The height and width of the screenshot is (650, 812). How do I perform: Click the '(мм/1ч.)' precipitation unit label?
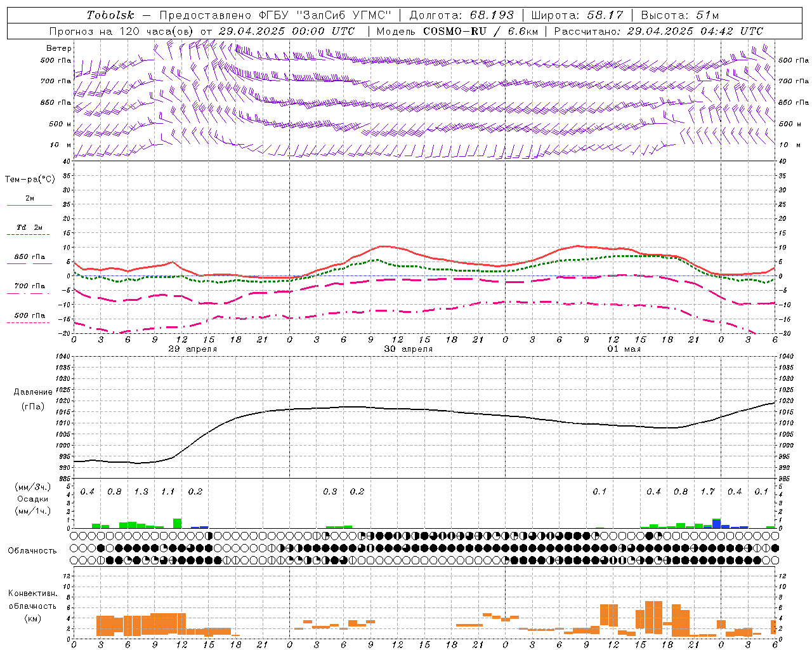[x=32, y=512]
